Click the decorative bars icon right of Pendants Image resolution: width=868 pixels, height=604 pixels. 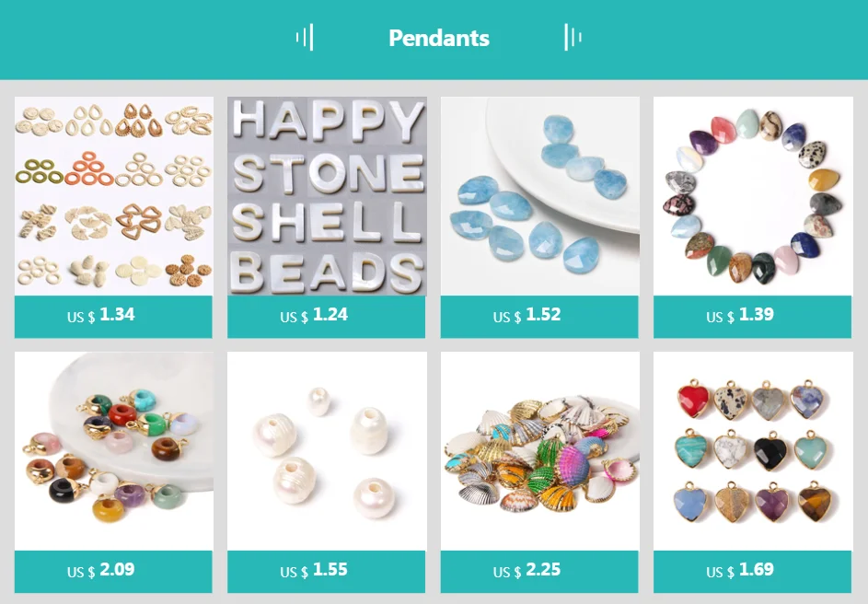(573, 37)
